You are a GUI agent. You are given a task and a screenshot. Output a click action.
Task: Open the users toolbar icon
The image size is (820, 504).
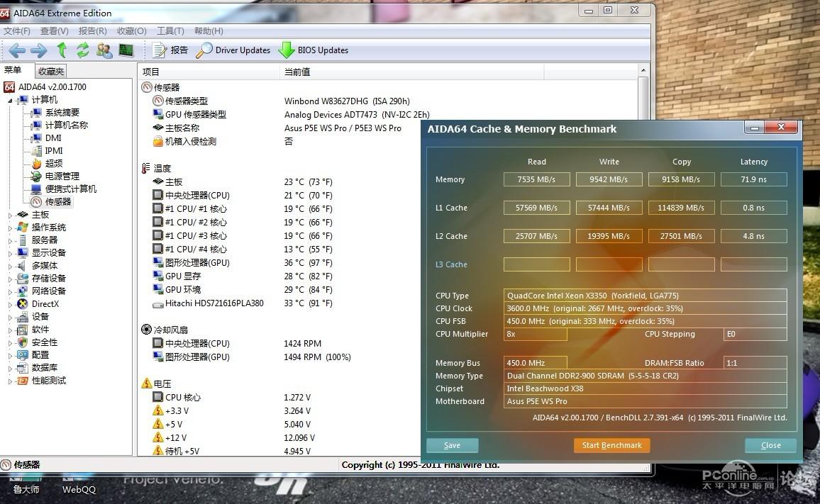(104, 50)
